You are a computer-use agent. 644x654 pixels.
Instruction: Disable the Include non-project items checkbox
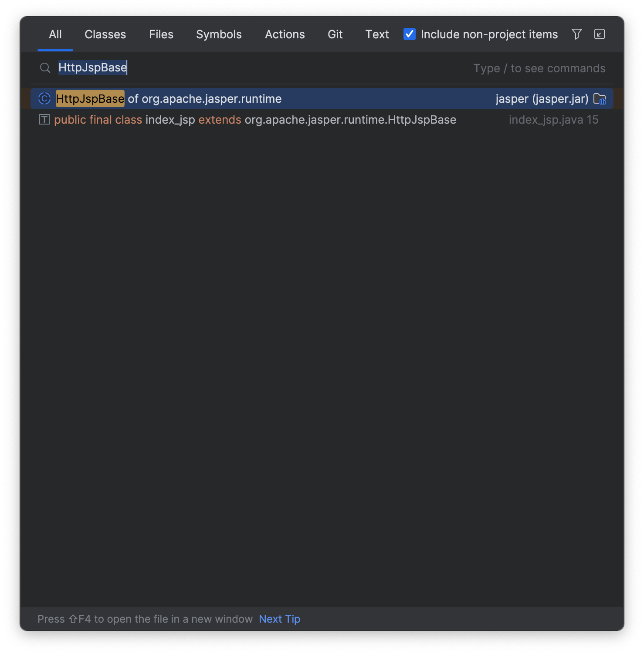(x=409, y=34)
